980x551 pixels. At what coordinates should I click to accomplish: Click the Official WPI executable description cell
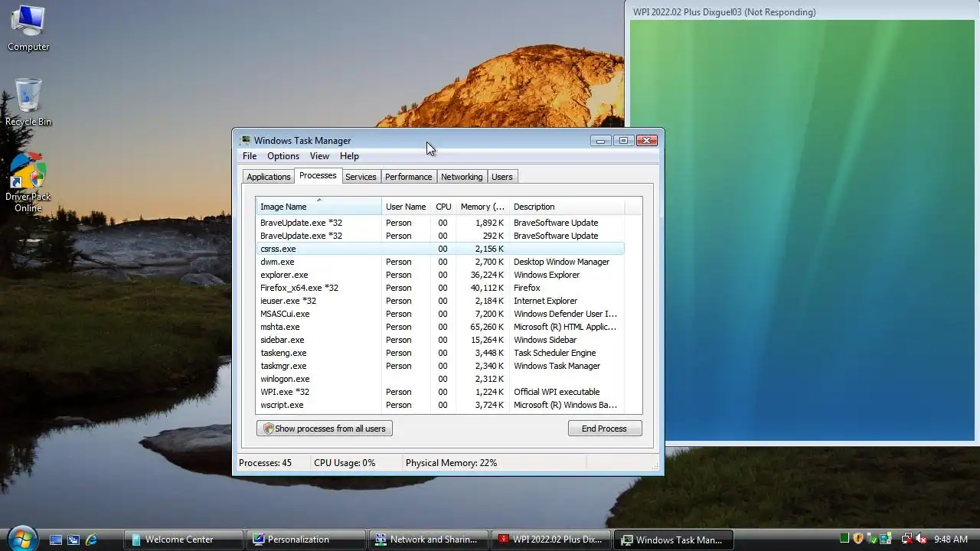click(557, 392)
